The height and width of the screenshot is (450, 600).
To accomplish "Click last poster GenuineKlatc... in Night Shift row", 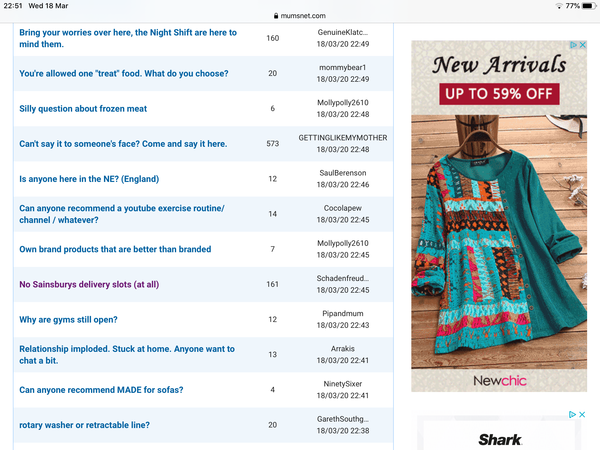I will tap(343, 32).
